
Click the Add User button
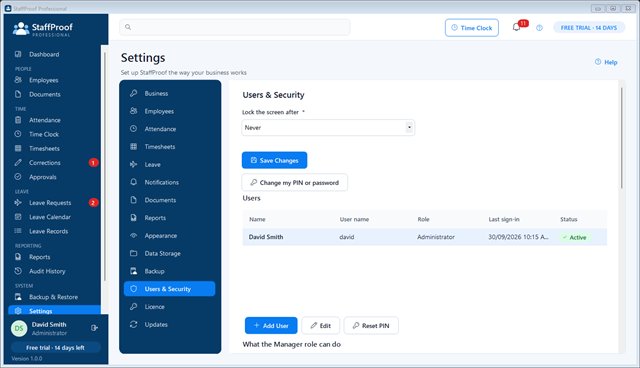[x=271, y=326]
